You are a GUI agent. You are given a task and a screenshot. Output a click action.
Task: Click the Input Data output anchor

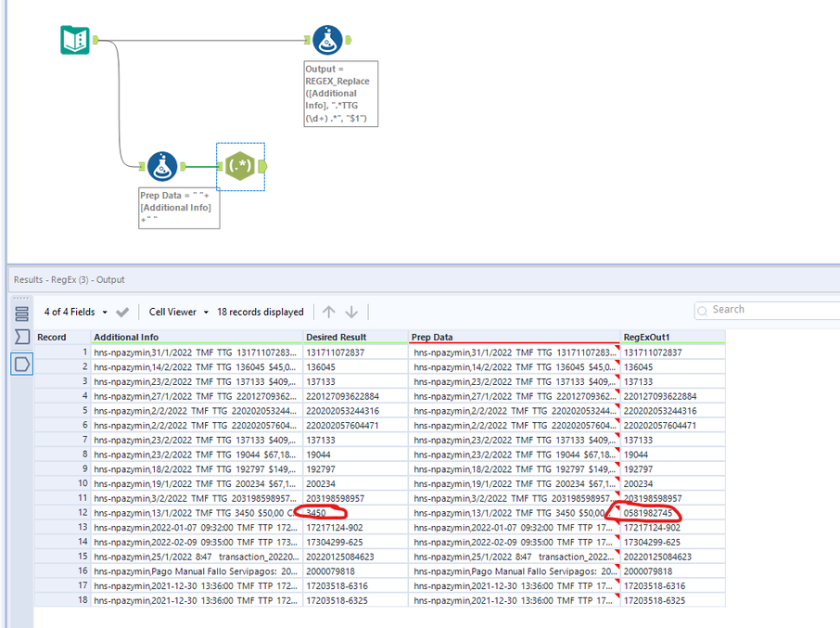pos(95,40)
